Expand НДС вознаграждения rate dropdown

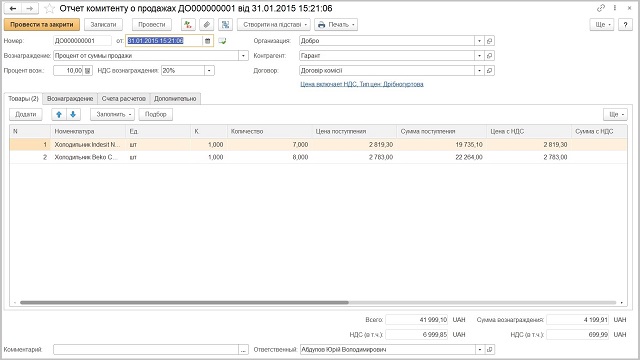click(x=209, y=71)
